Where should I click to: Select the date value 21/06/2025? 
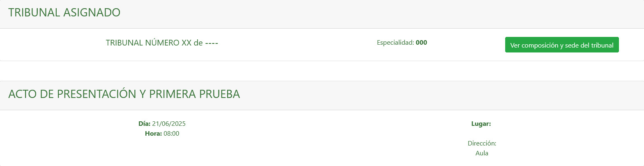tap(169, 123)
